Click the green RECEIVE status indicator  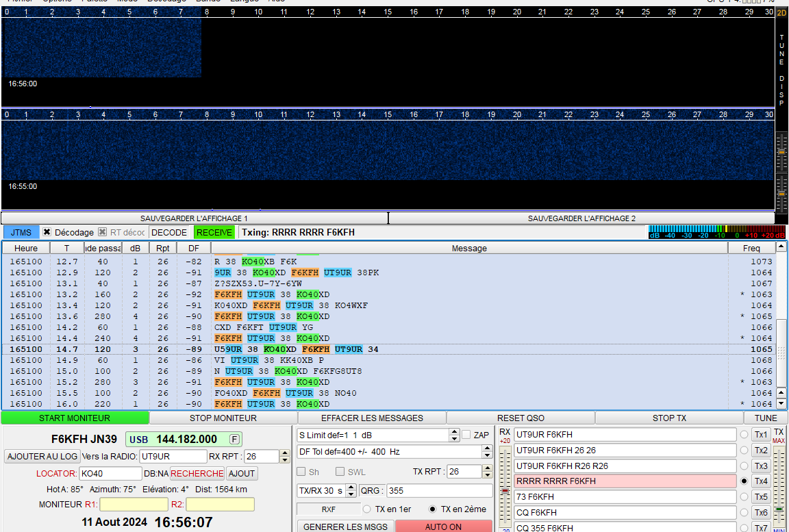[x=214, y=232]
